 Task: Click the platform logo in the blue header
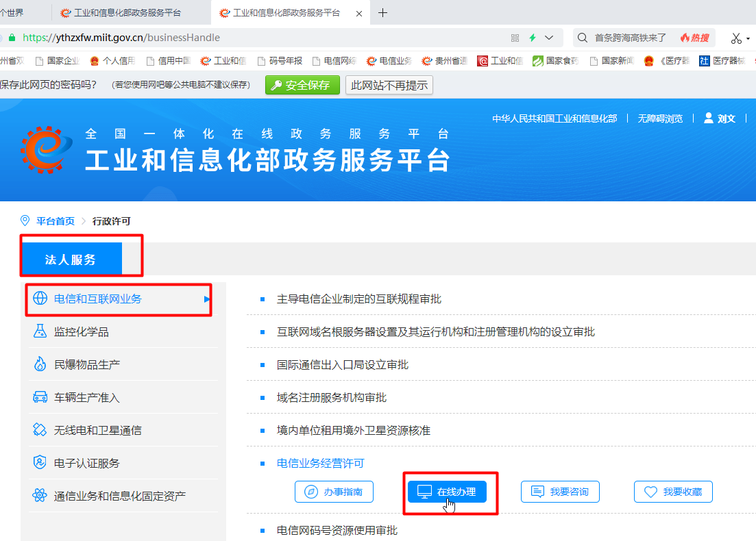pos(46,149)
